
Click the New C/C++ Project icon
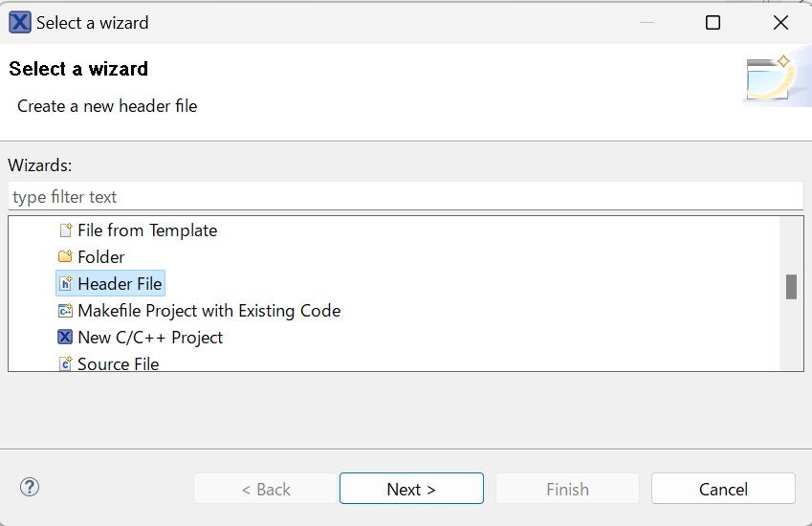(x=65, y=338)
